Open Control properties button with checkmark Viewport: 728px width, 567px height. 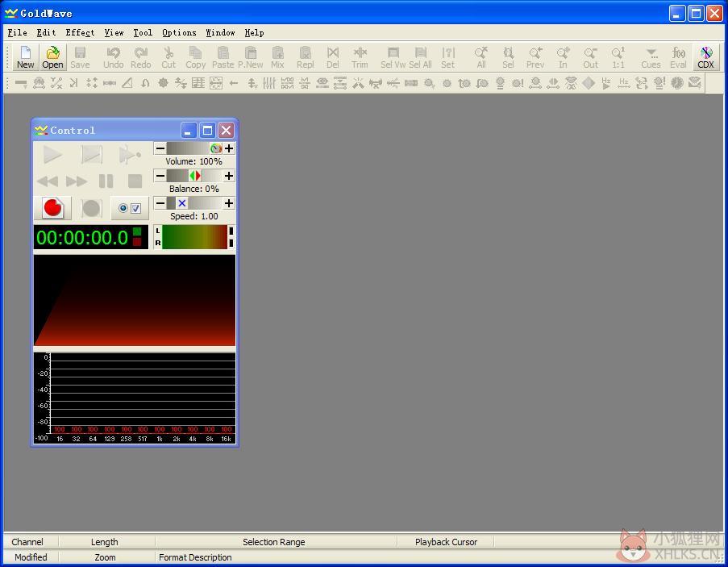coord(130,208)
